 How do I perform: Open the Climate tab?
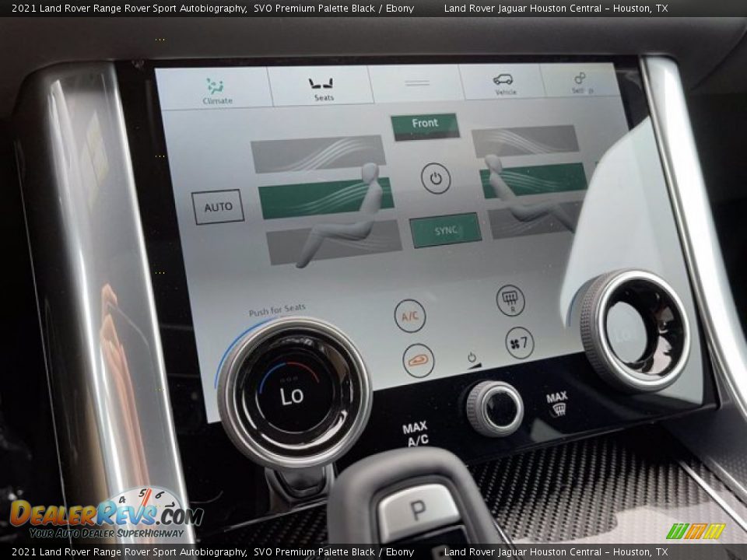pyautogui.click(x=216, y=89)
